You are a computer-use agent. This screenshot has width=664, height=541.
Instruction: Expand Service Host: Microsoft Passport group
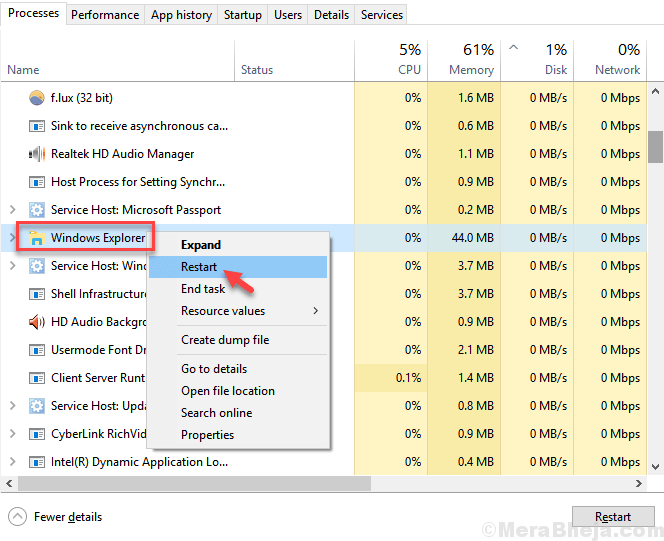[13, 210]
